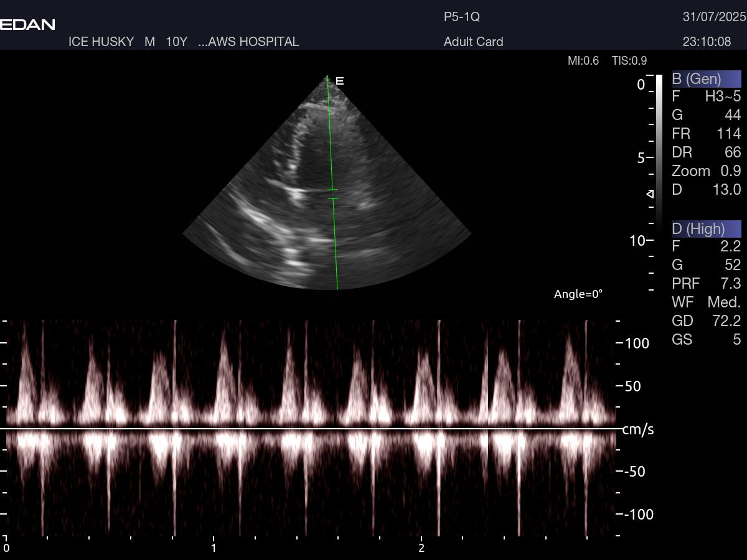Screen dimensions: 747x560
Task: Open the P5-1Q probe selection
Action: (x=461, y=17)
